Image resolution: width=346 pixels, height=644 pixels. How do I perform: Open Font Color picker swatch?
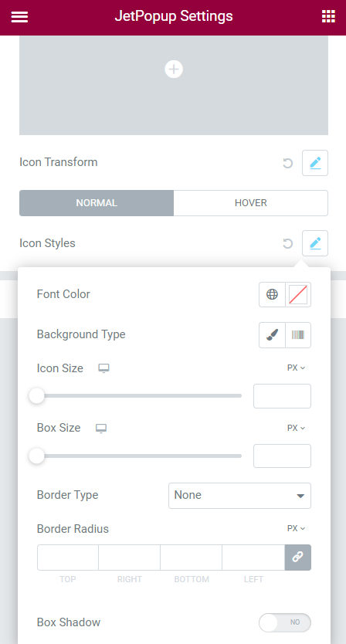(298, 294)
